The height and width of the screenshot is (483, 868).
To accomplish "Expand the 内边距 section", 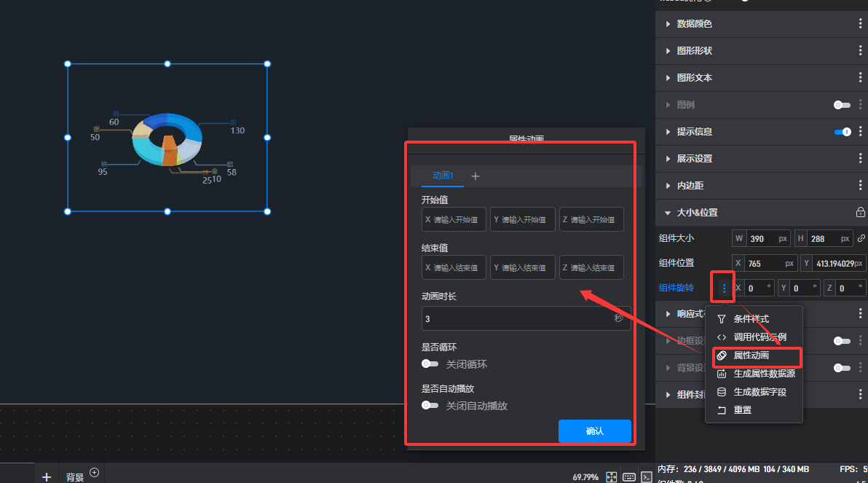I will 668,186.
